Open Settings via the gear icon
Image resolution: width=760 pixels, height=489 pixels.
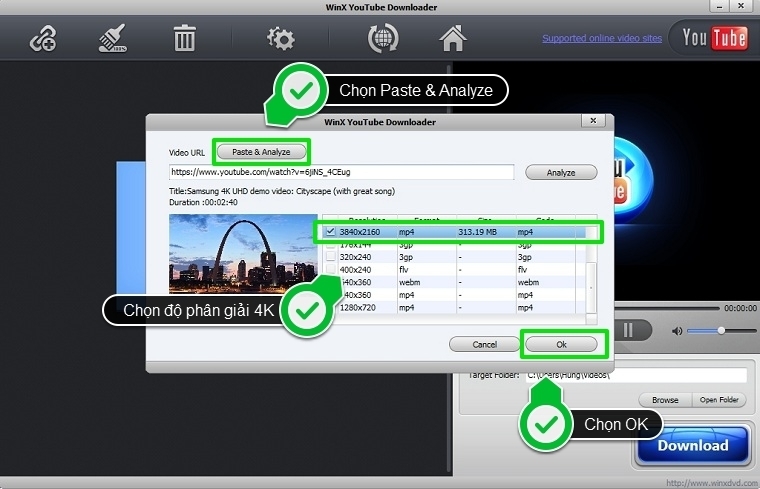coord(280,39)
